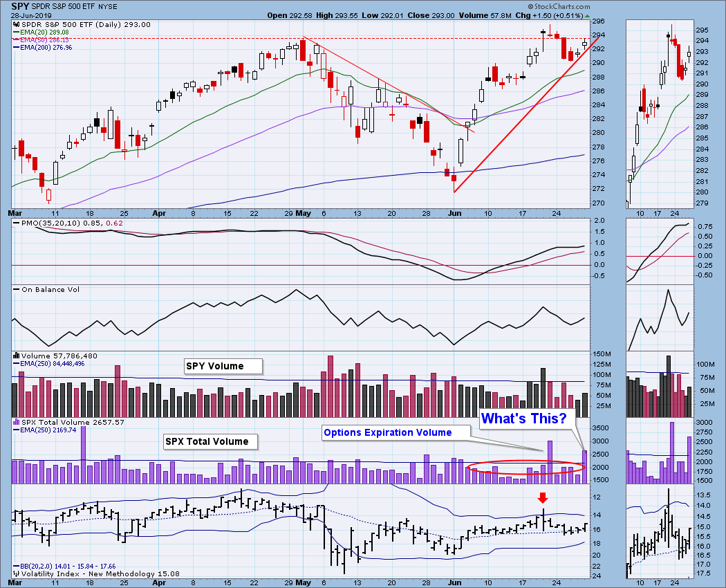
Task: Click the bar icon beside Volume 57,786,480
Action: click(x=17, y=356)
